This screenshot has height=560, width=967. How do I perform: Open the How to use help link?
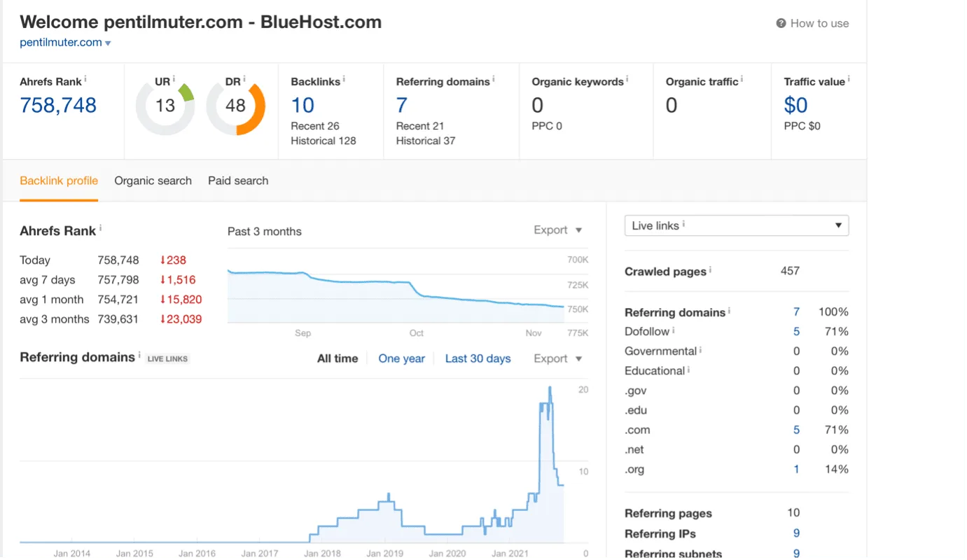812,23
